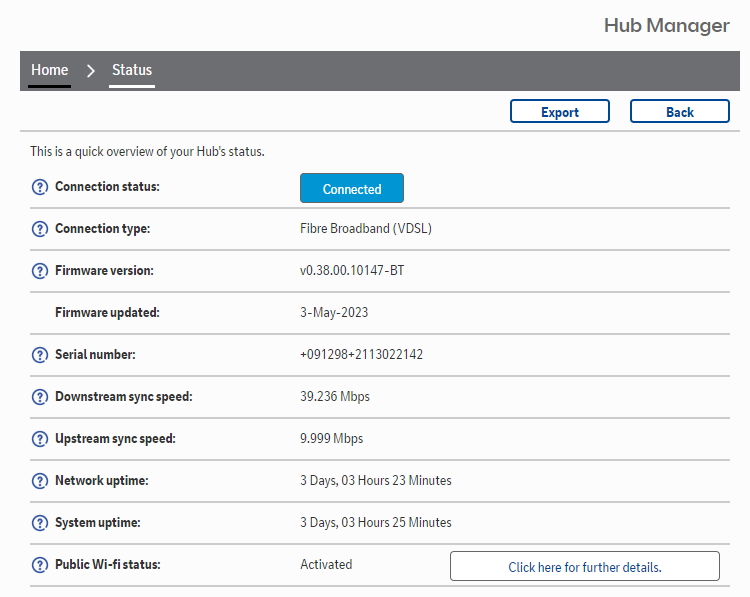Show help for Serial number
This screenshot has height=597, width=750.
40,355
